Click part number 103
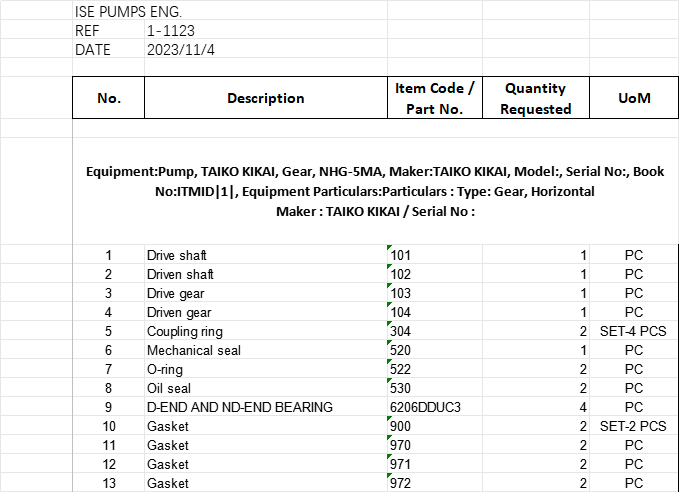679x492 pixels. pos(435,293)
